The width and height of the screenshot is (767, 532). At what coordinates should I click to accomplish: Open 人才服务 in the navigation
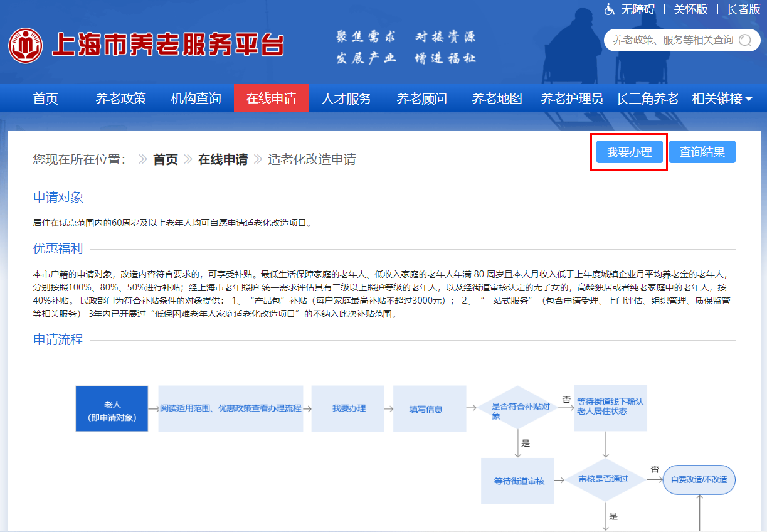click(x=347, y=98)
